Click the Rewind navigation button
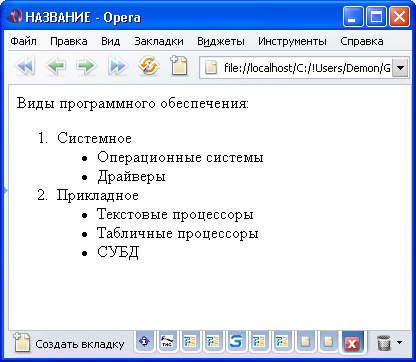The width and height of the screenshot is (416, 362). click(x=25, y=66)
